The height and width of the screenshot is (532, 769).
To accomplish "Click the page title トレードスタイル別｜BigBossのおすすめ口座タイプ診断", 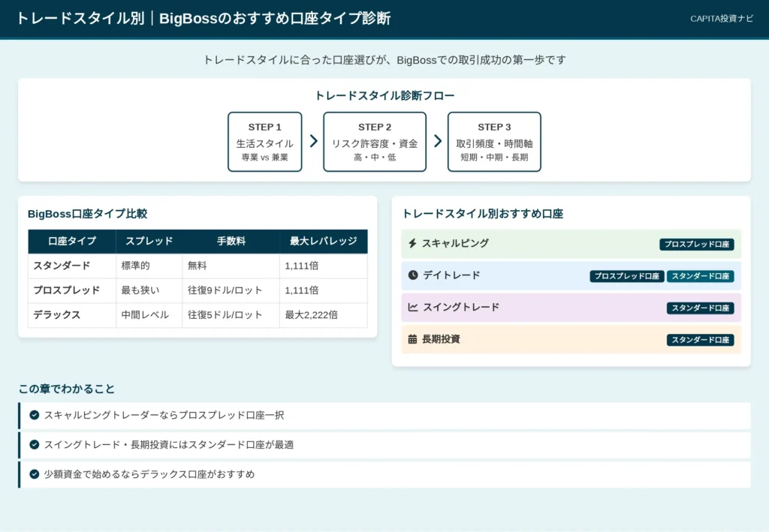I will coord(204,19).
